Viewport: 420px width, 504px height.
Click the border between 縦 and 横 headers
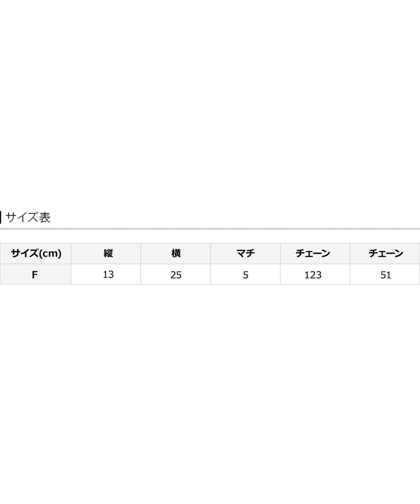(x=141, y=253)
